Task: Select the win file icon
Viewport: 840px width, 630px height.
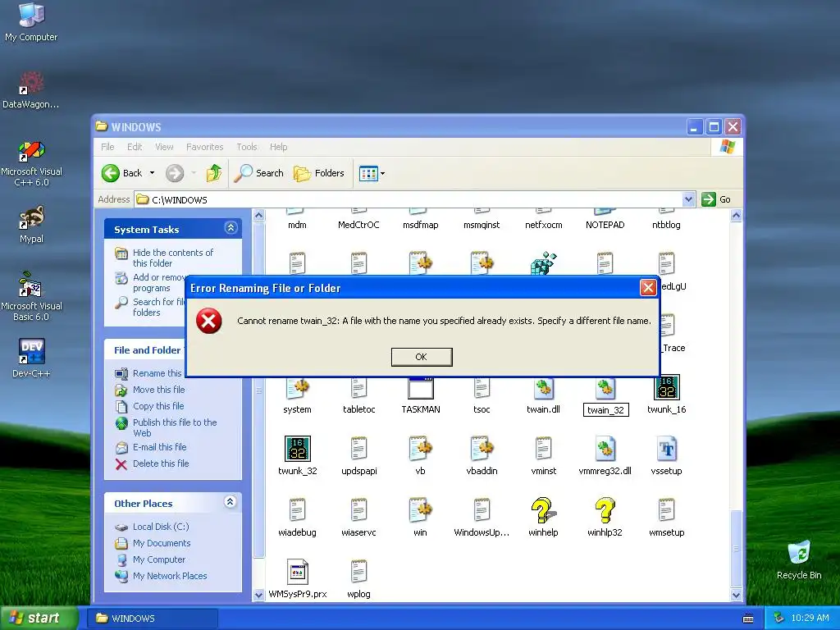Action: coord(421,518)
